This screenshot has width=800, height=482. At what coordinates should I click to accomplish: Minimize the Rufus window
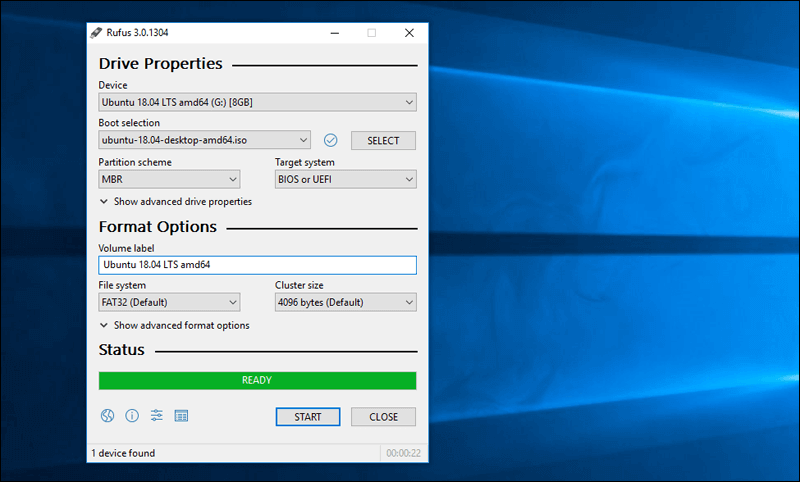click(x=335, y=33)
